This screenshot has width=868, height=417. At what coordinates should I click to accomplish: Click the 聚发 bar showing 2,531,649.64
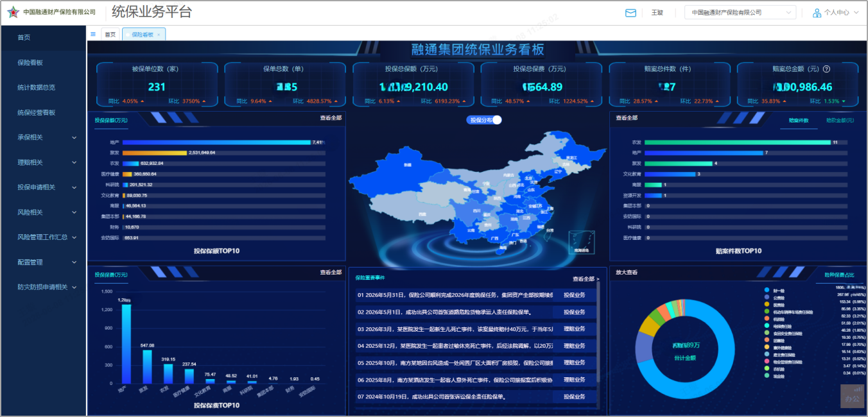(x=155, y=153)
